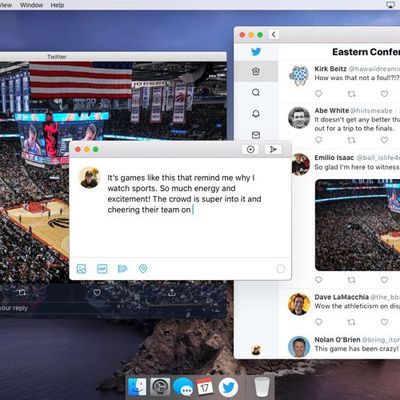Open Finder from the Dock
Image resolution: width=400 pixels, height=400 pixels.
coord(137,387)
